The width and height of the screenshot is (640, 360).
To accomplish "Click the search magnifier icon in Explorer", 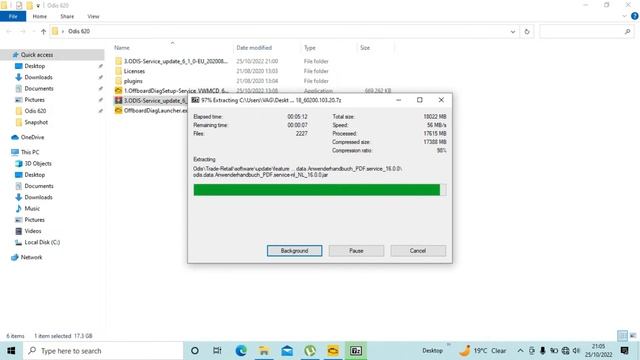I will pyautogui.click(x=627, y=31).
